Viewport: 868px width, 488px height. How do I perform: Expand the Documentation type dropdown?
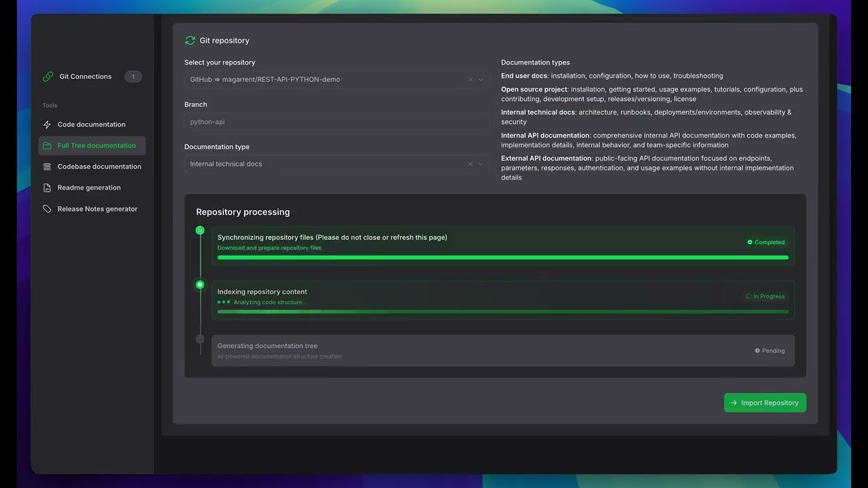point(481,163)
